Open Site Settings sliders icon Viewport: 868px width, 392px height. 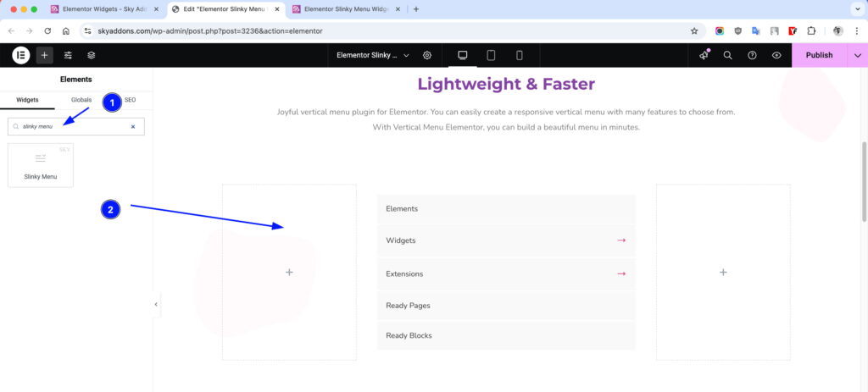pyautogui.click(x=68, y=55)
